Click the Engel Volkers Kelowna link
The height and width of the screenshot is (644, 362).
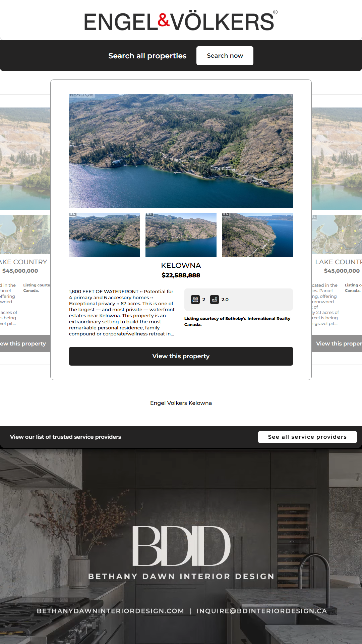tap(181, 403)
